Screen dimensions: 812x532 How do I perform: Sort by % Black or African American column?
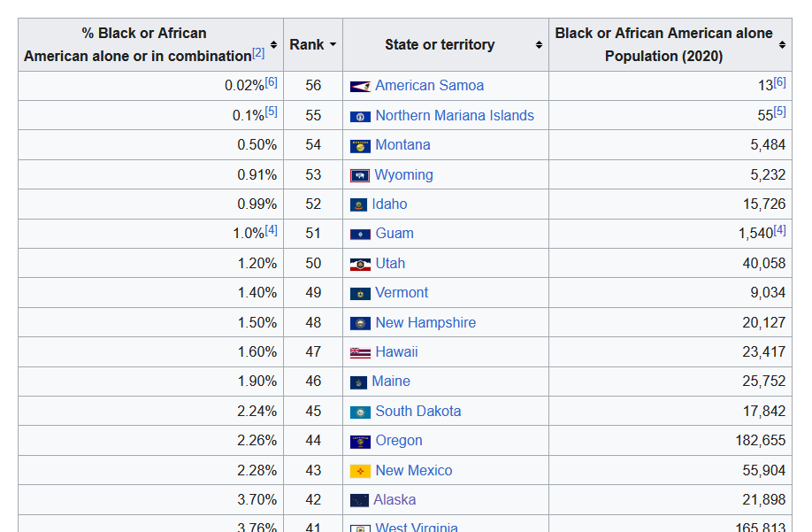[x=273, y=45]
